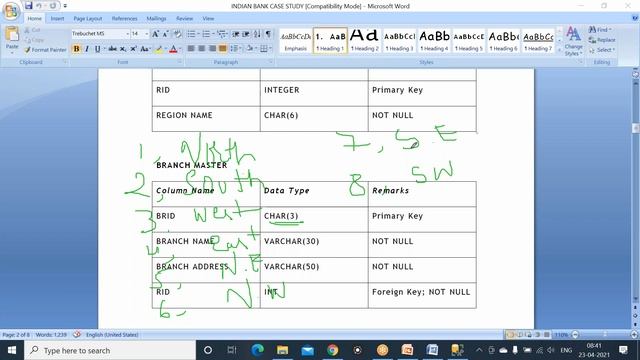This screenshot has width=640, height=360.
Task: Click the proofing errors status bar icon
Action: 76,335
